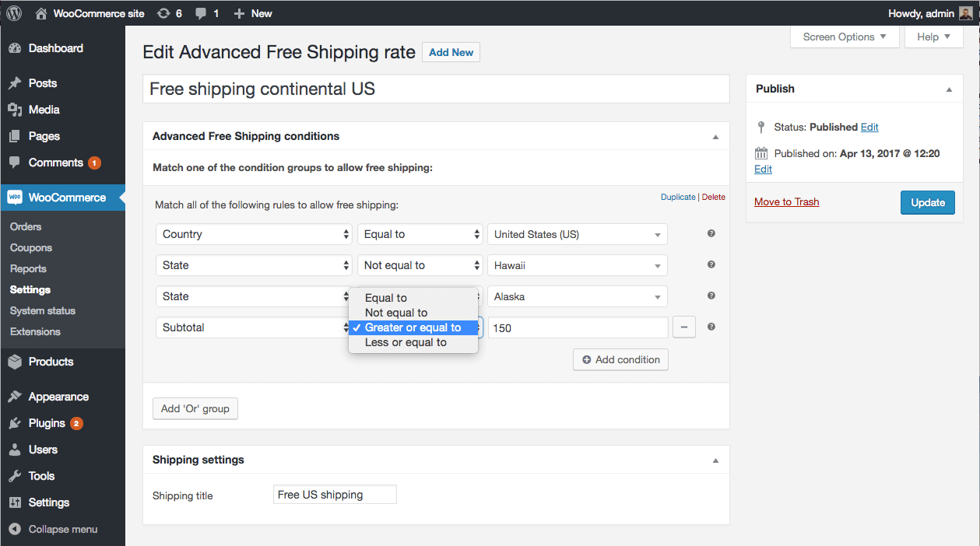The width and height of the screenshot is (980, 546).
Task: Expand the Help tab dropdown
Action: [x=933, y=37]
